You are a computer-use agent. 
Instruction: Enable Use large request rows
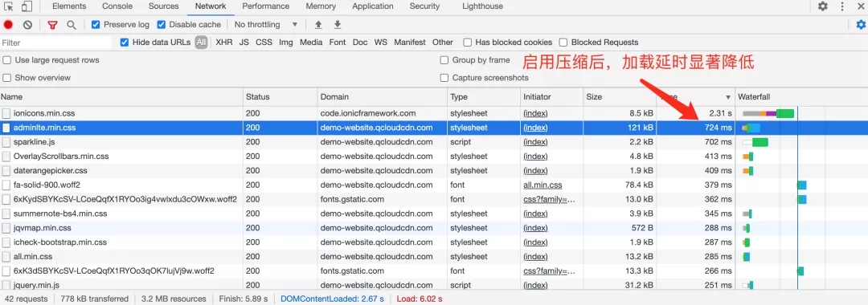(x=7, y=60)
